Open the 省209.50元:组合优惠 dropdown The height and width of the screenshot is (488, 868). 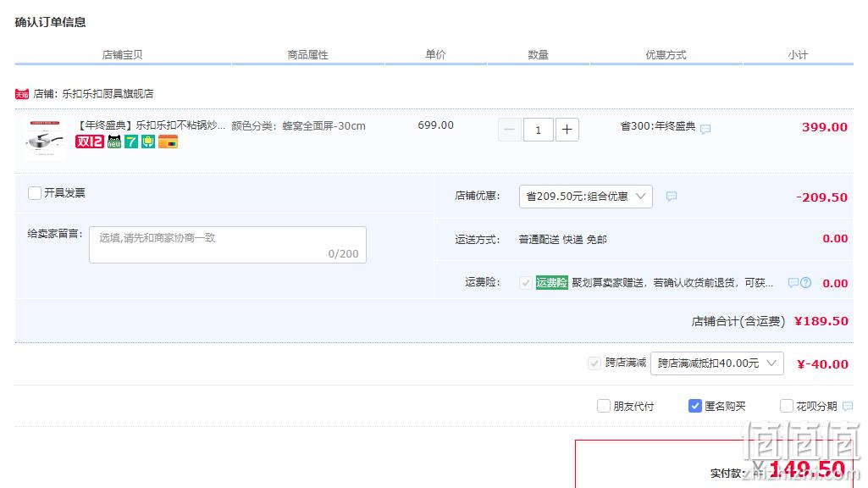pyautogui.click(x=586, y=197)
